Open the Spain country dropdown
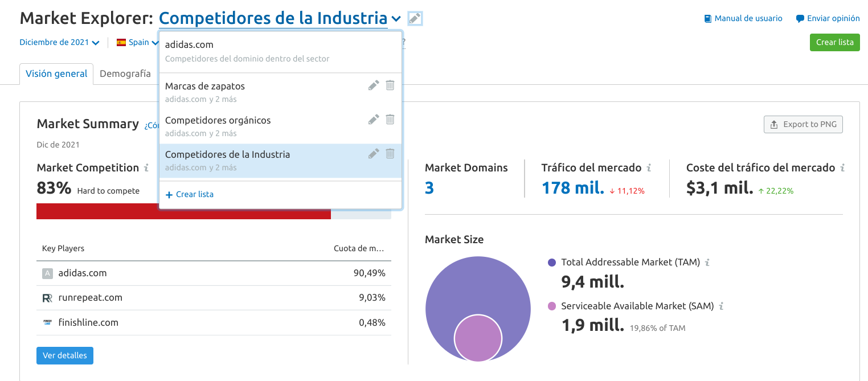 tap(137, 42)
